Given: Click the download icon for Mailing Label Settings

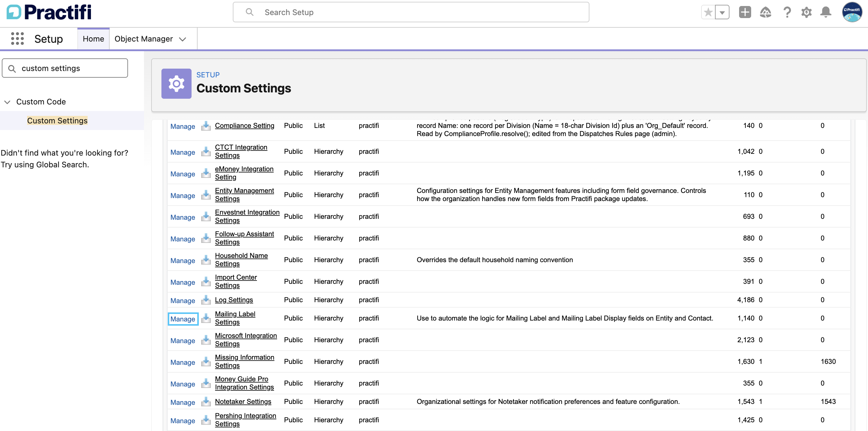Looking at the screenshot, I should coord(206,318).
